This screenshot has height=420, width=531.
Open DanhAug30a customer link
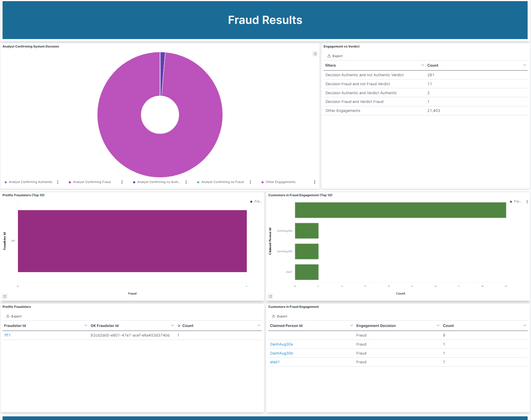pyautogui.click(x=282, y=344)
